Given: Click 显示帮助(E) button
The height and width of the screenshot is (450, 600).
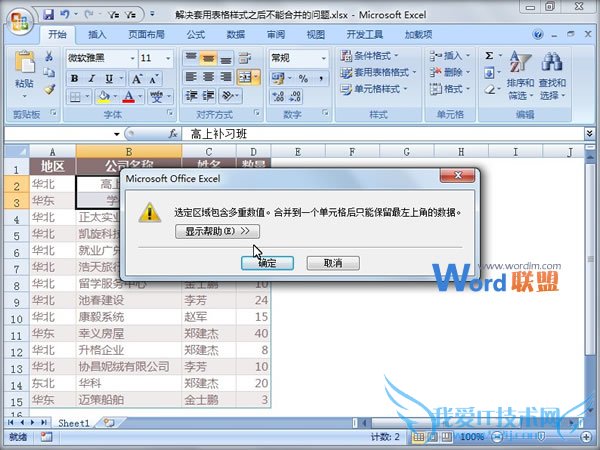Looking at the screenshot, I should point(217,232).
